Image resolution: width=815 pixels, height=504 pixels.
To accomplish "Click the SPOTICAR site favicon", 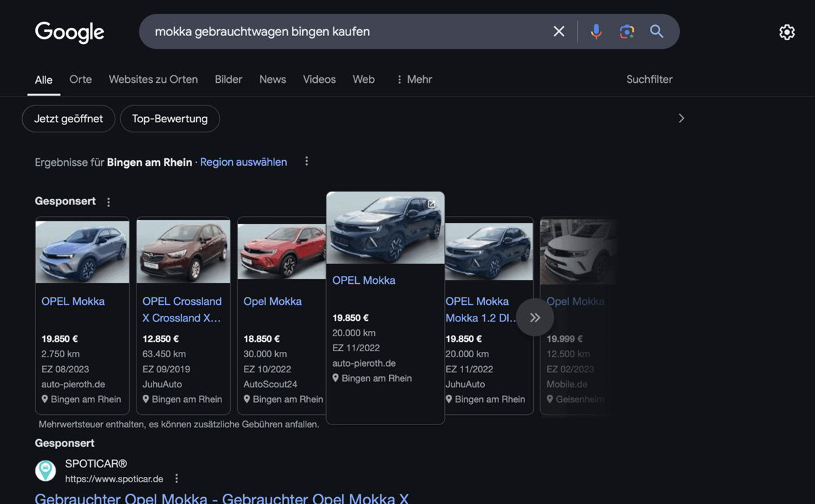I will click(x=46, y=471).
